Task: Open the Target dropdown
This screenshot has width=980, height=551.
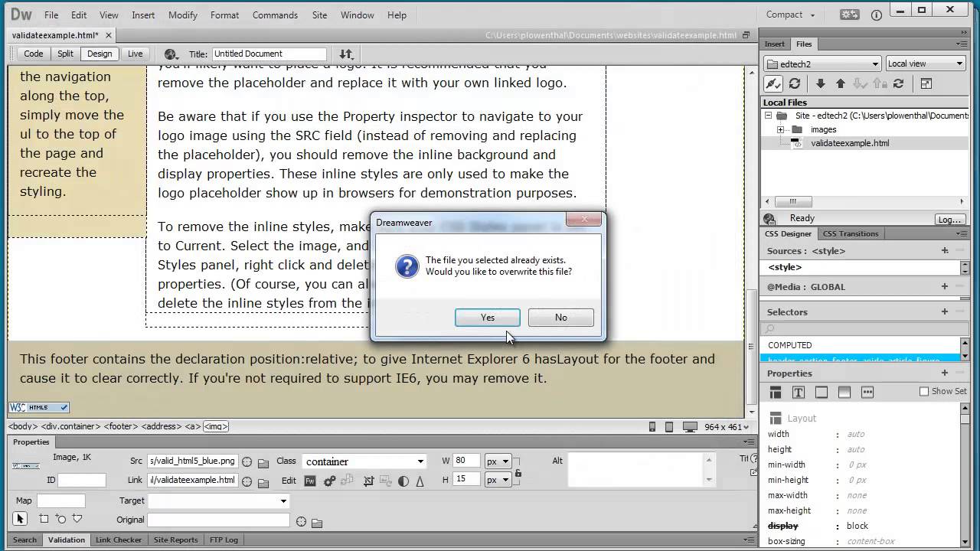Action: pos(218,500)
